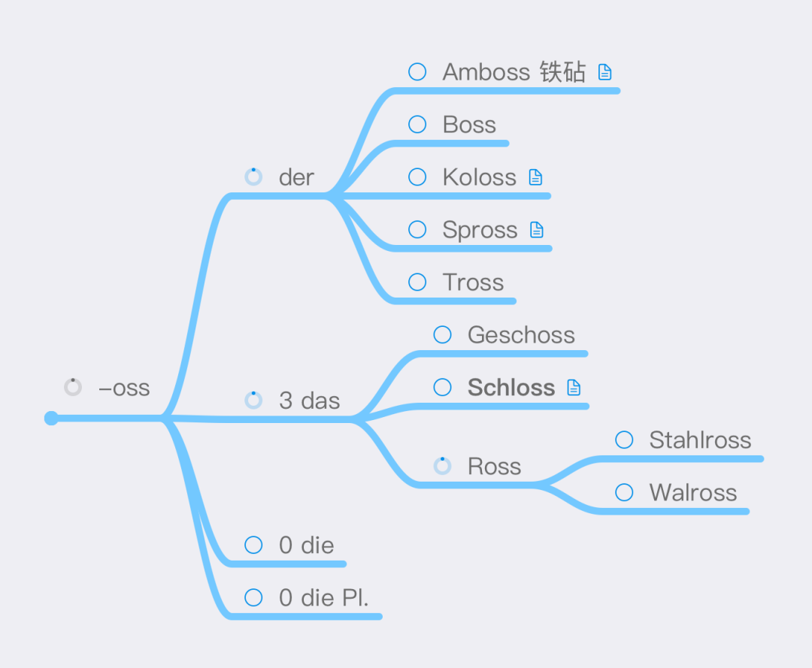Viewport: 812px width, 668px height.
Task: Open the note attached to Spross
Action: coord(537,229)
